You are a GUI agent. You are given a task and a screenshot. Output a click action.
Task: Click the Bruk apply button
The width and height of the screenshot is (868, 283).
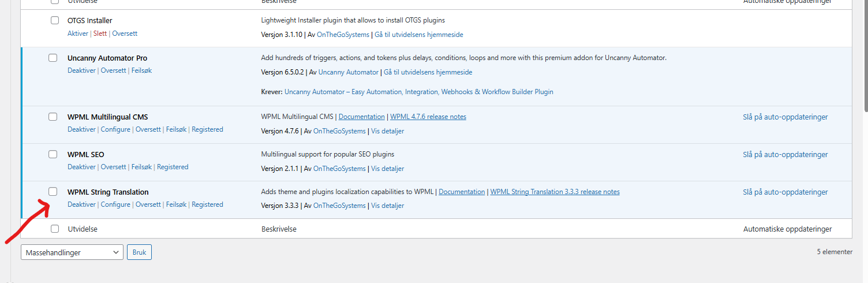[x=139, y=252]
